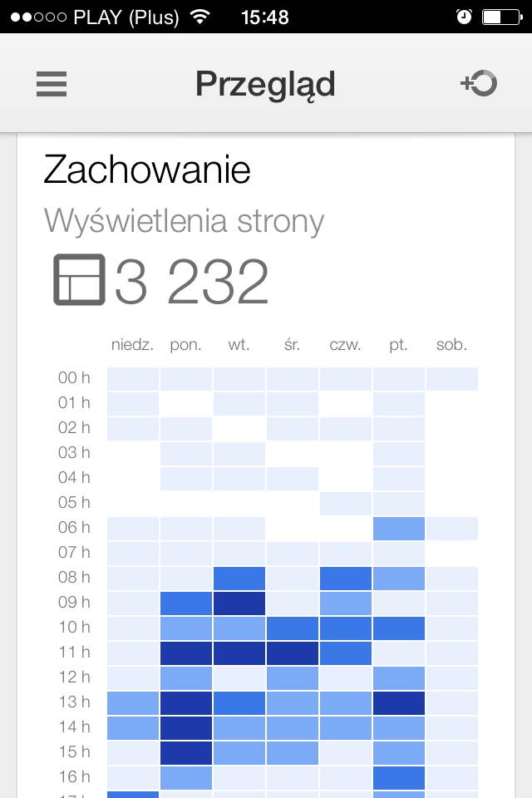
Task: Tap Thursday 08 h heatmap cell
Action: coord(345,578)
